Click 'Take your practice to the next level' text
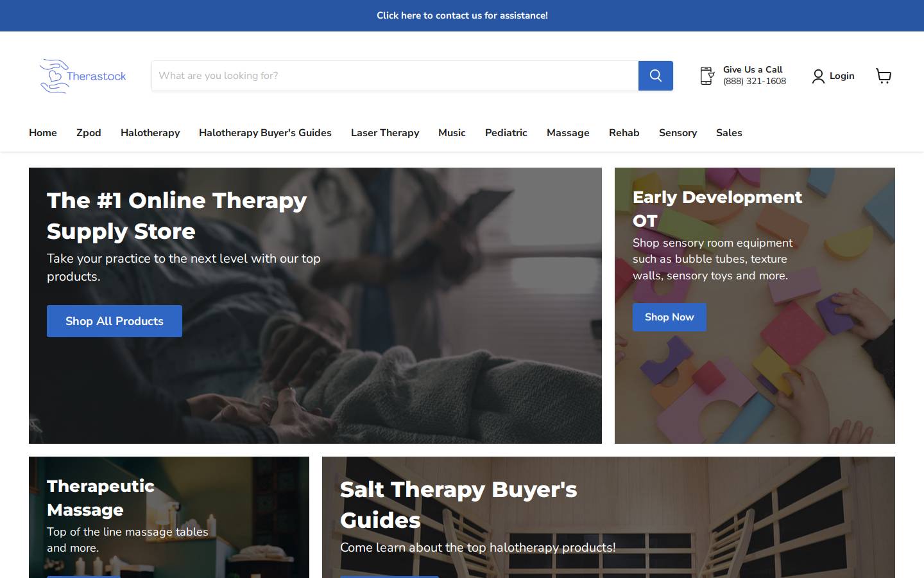The width and height of the screenshot is (924, 578). point(184,267)
